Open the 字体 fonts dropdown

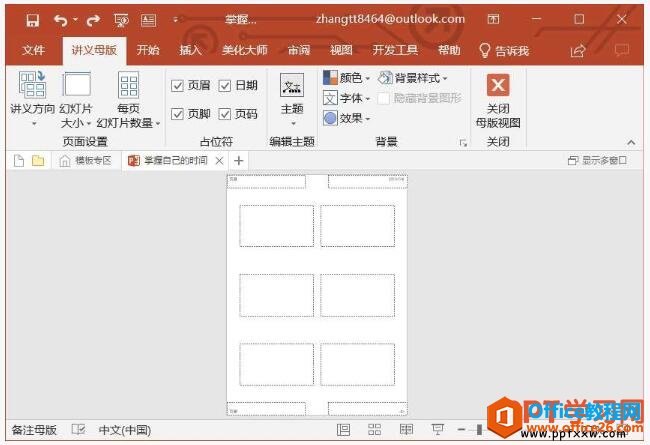347,98
